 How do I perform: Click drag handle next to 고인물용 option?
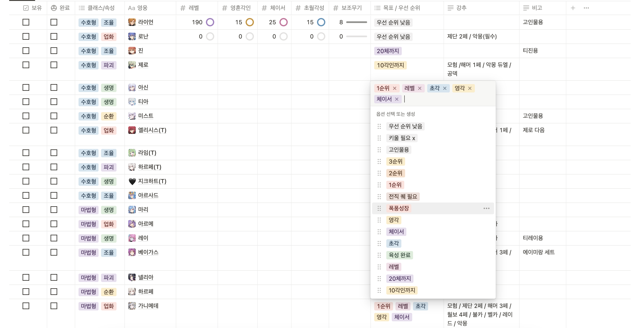pyautogui.click(x=379, y=150)
